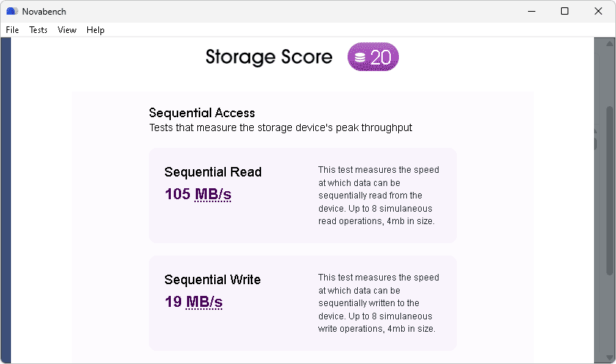Screen dimensions: 616x364
Task: Open the View menu
Action: (67, 30)
